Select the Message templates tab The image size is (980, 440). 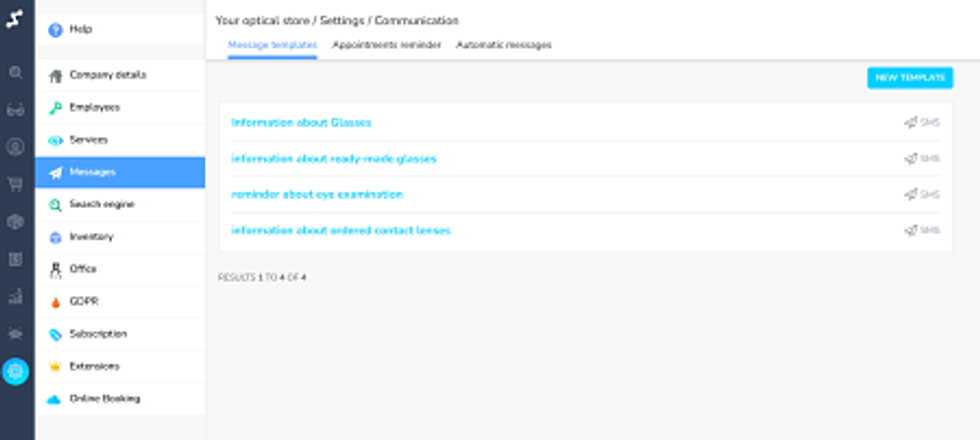[272, 45]
